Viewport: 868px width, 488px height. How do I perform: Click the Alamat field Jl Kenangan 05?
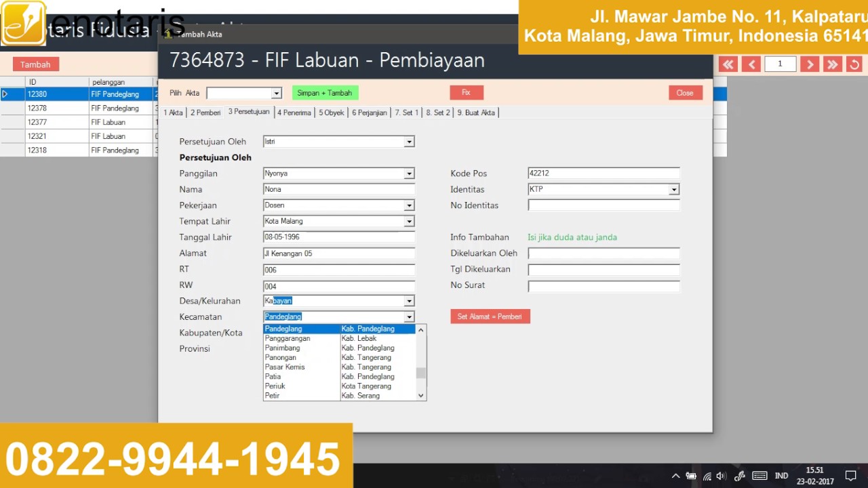pos(338,253)
